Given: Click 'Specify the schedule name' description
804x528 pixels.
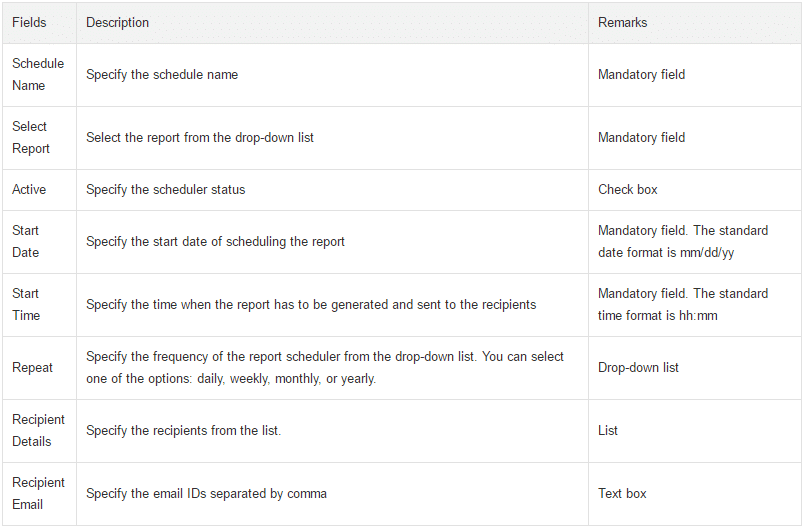Looking at the screenshot, I should [162, 75].
